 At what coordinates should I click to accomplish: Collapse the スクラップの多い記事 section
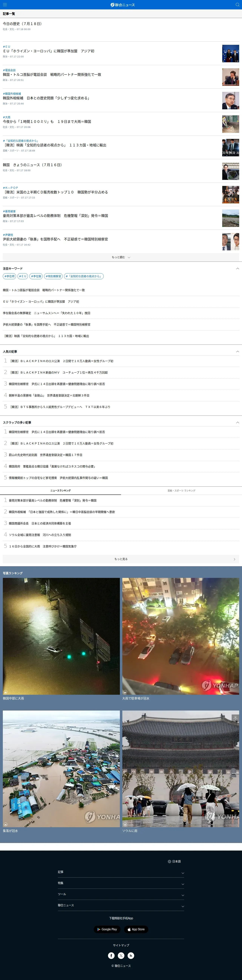point(237,422)
